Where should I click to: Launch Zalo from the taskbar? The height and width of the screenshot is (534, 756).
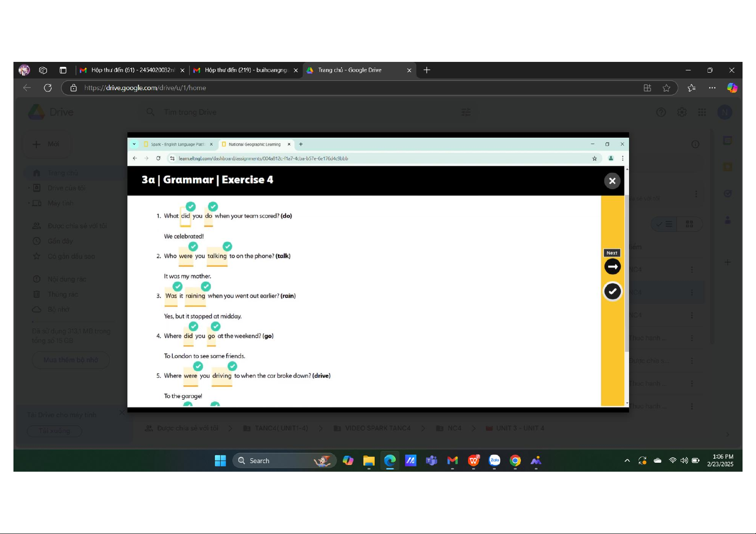pos(494,460)
